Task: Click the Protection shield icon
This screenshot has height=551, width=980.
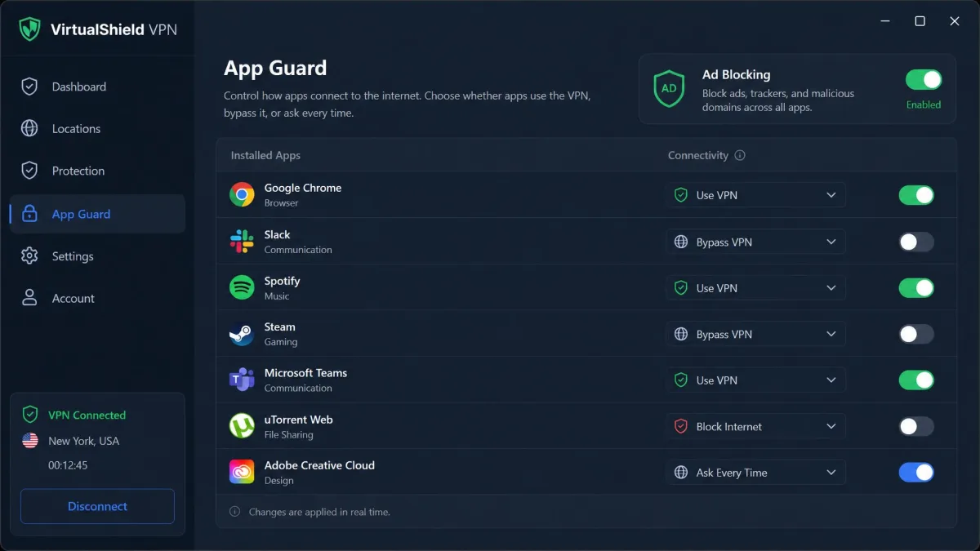Action: pos(29,171)
